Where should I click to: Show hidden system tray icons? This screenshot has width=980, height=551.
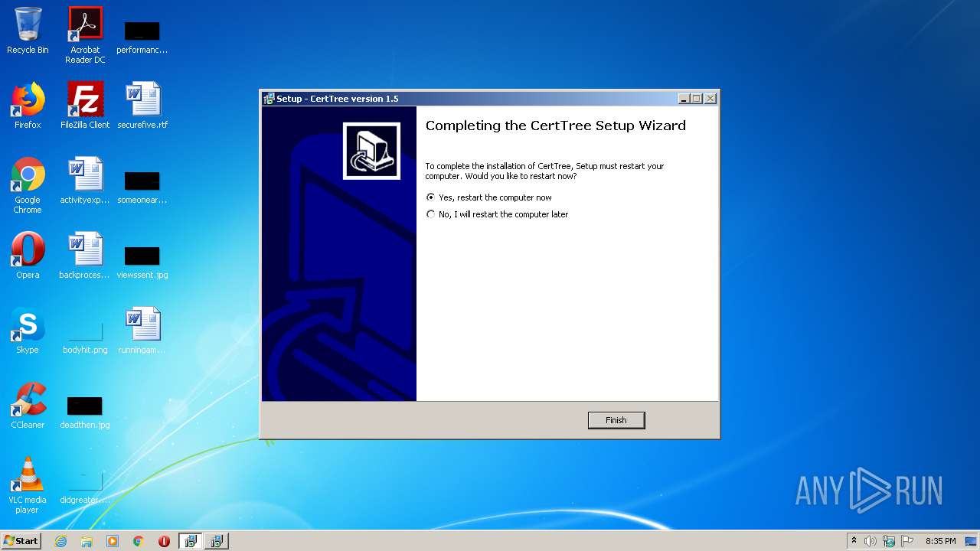click(x=854, y=541)
